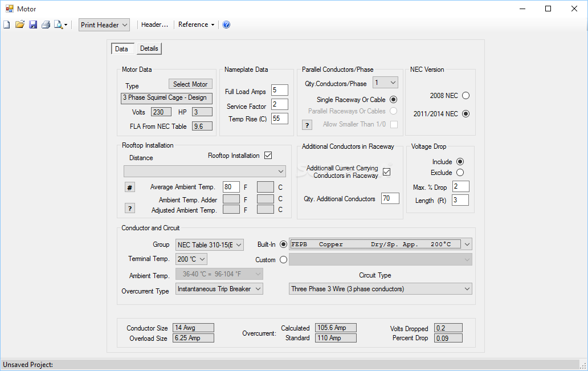Click the # button beside Average Ambient Temp
Viewport: 588px width, 371px height.
(130, 187)
